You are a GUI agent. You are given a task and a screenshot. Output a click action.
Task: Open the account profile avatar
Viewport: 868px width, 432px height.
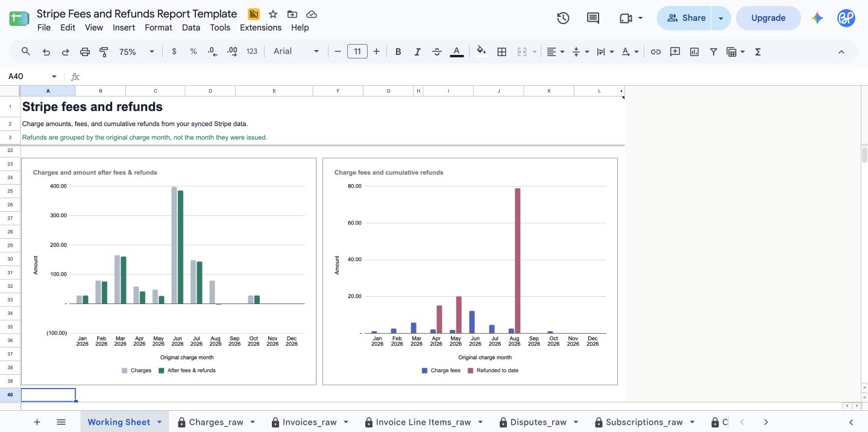(846, 18)
